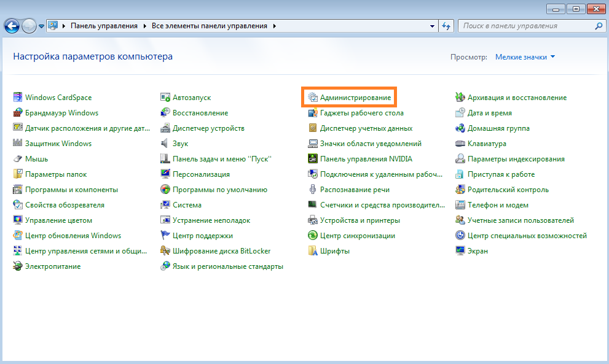The width and height of the screenshot is (609, 364).
Task: Click the Автозапуск icon
Action: click(x=165, y=97)
